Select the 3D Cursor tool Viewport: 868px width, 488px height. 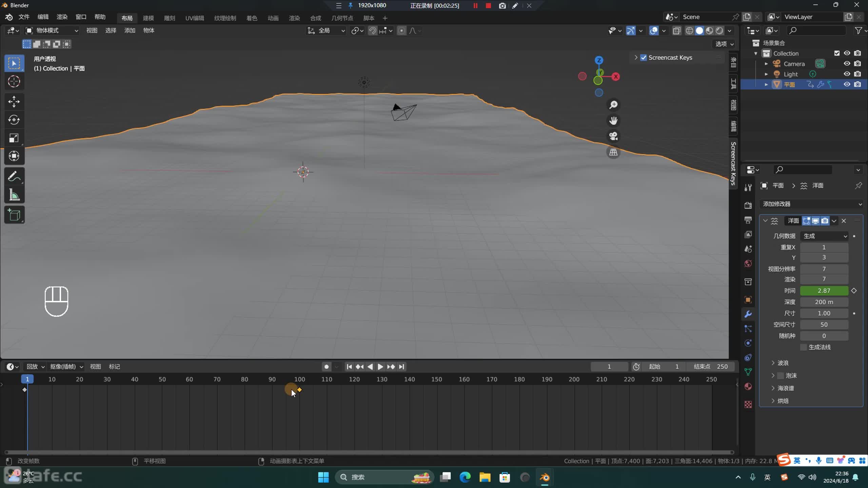pos(14,81)
